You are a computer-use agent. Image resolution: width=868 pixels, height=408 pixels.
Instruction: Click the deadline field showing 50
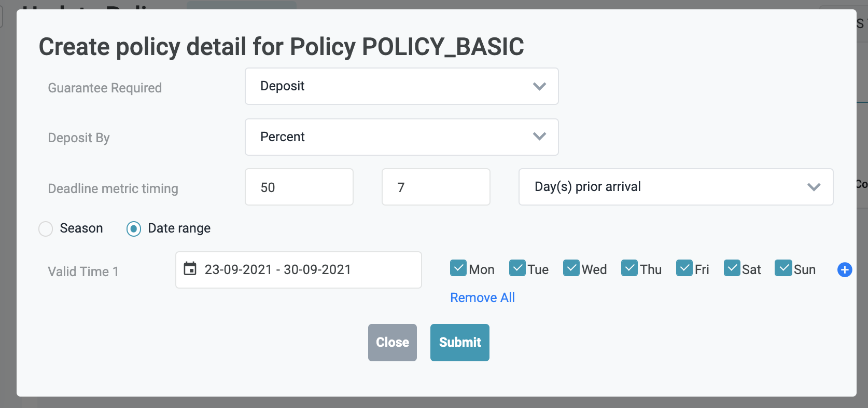(x=299, y=187)
